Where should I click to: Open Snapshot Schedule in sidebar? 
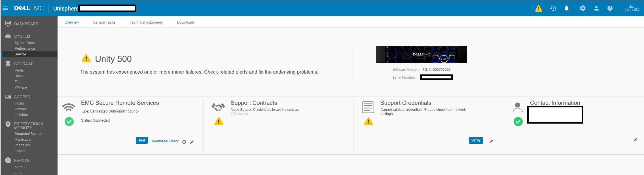[x=30, y=134]
